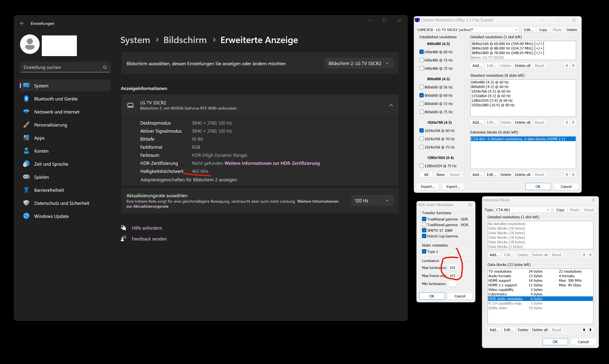Click the Export button in CRU main window
Screen dimensions: 609x364
tap(453, 186)
